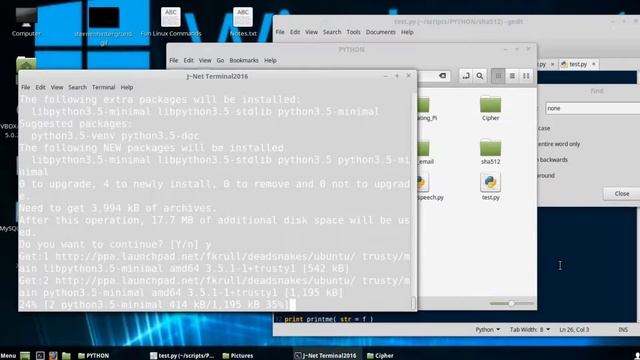Image resolution: width=640 pixels, height=360 pixels.
Task: Open Bookmarks menu in file manager
Action: 244,60
